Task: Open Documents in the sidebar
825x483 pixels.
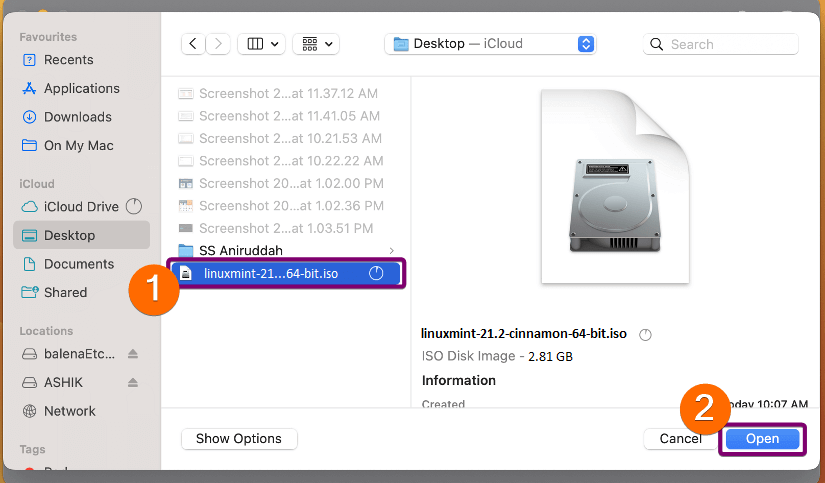Action: [x=82, y=264]
